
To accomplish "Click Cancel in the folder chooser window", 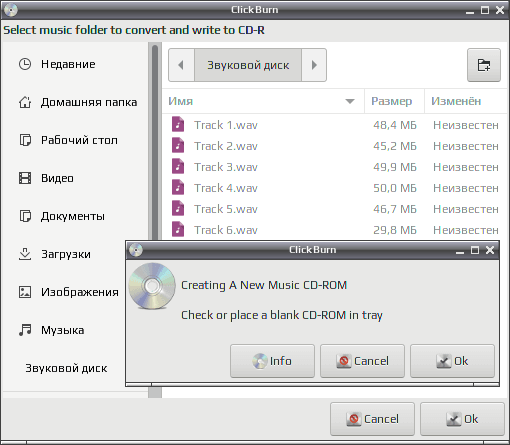I will (372, 419).
